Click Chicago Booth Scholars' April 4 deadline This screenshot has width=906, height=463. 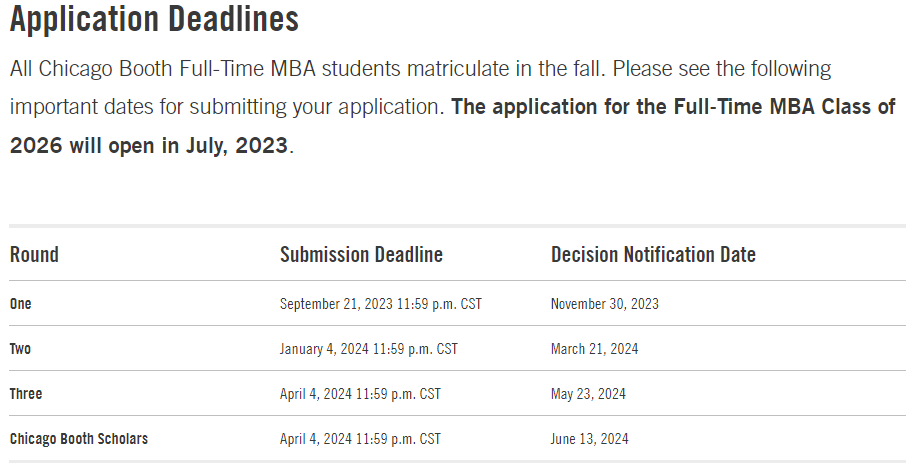coord(361,439)
